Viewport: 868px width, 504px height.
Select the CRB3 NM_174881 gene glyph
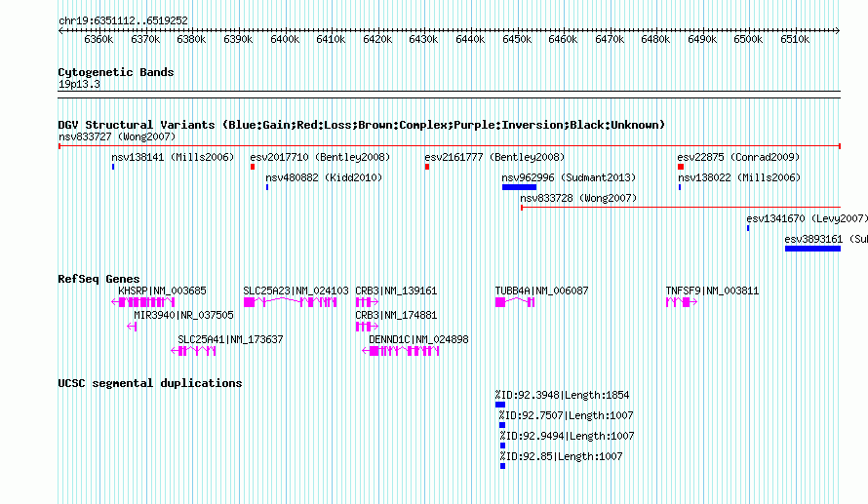tap(367, 327)
